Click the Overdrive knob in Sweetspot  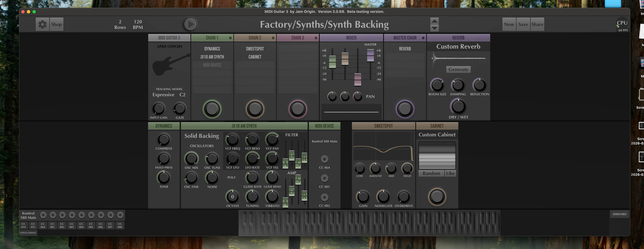pyautogui.click(x=404, y=197)
